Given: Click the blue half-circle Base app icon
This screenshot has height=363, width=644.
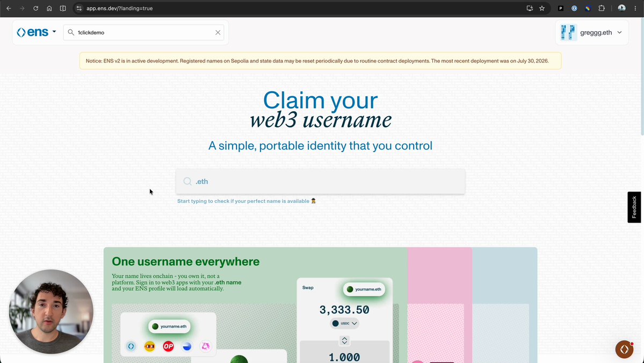Looking at the screenshot, I should pos(187,346).
